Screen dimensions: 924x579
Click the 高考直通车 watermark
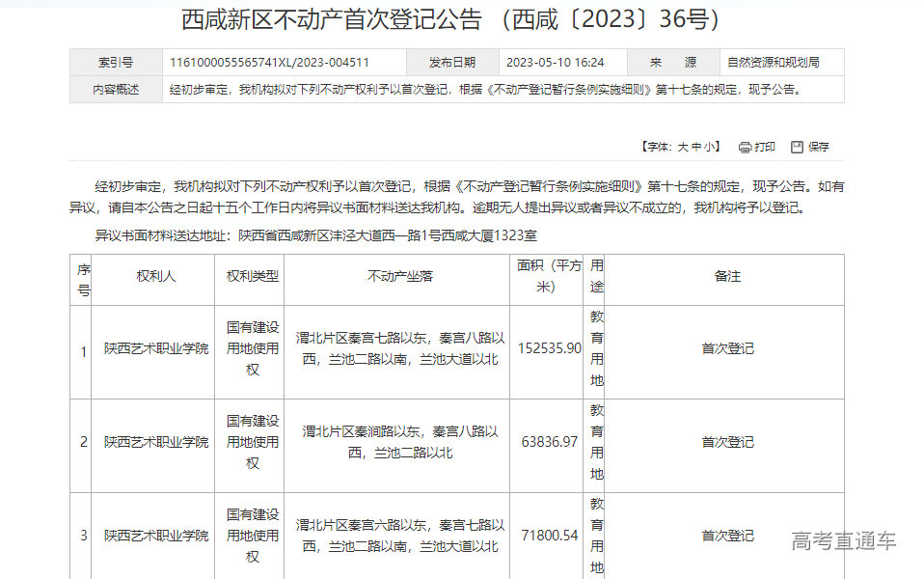point(843,541)
